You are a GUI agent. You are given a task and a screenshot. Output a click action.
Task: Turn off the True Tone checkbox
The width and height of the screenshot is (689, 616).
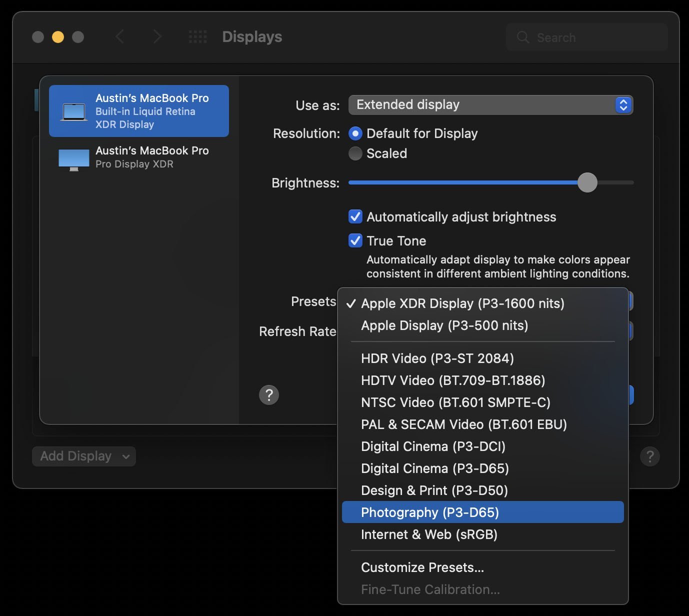(x=355, y=240)
